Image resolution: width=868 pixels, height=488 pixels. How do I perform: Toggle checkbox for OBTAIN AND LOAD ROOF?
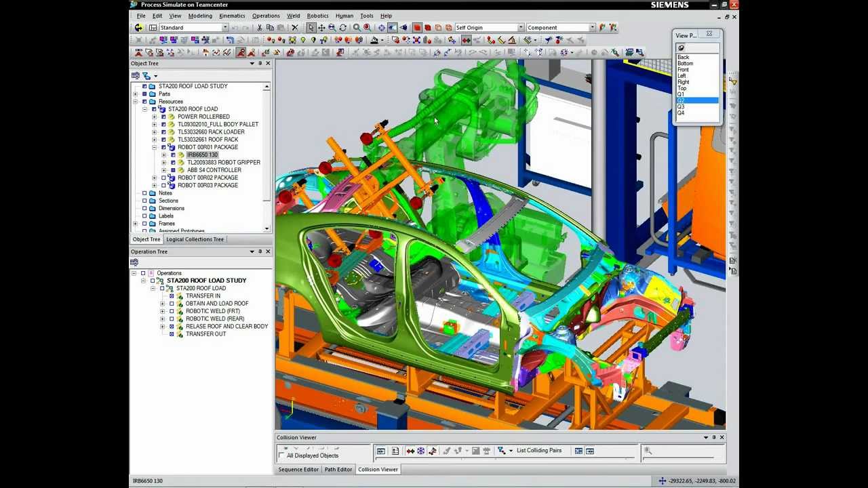click(172, 304)
